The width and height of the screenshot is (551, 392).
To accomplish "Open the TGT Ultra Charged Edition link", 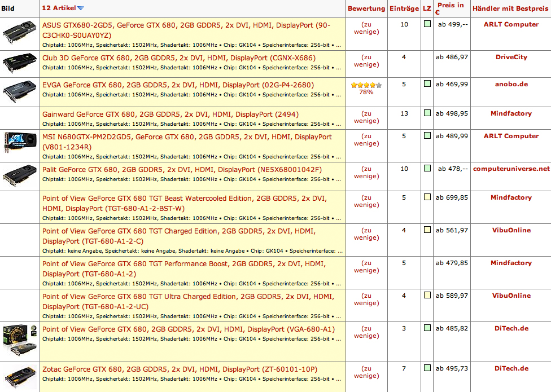I will 189,301.
